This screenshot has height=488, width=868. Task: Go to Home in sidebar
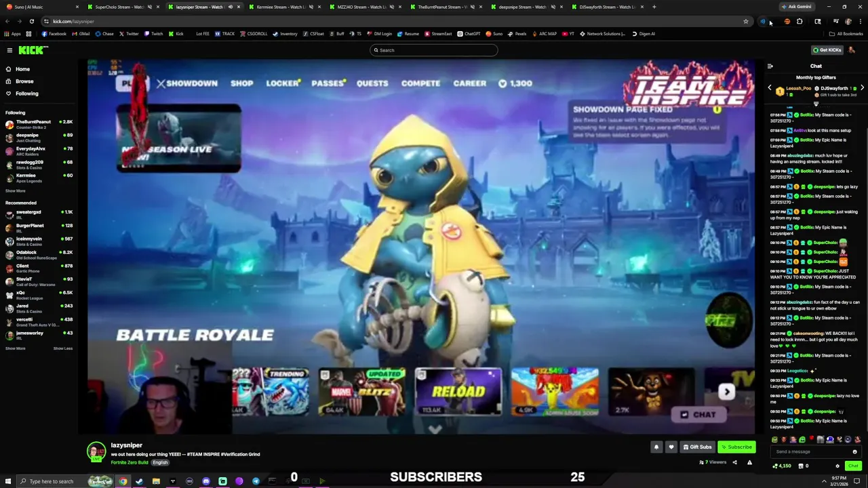point(22,69)
